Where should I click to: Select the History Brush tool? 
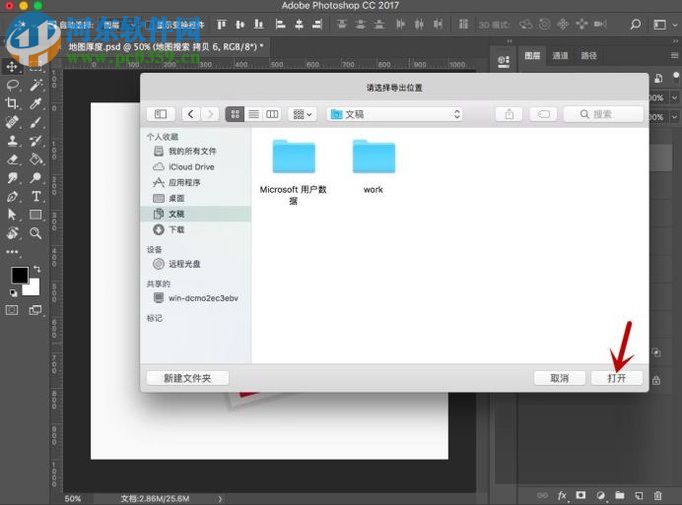36,140
